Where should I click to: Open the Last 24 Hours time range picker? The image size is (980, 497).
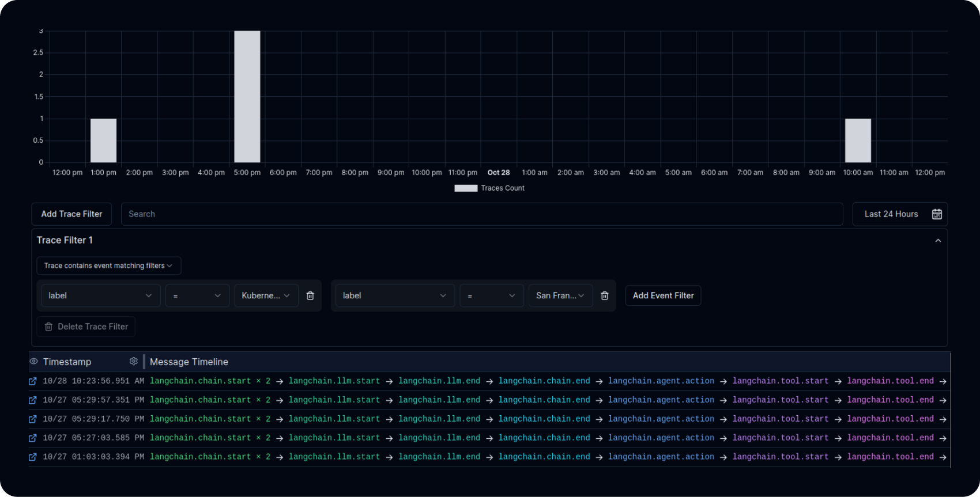tap(900, 214)
